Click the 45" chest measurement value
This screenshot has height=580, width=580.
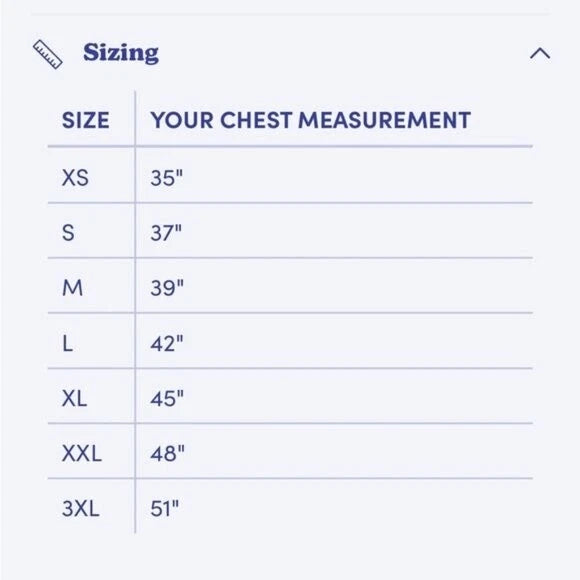[167, 399]
